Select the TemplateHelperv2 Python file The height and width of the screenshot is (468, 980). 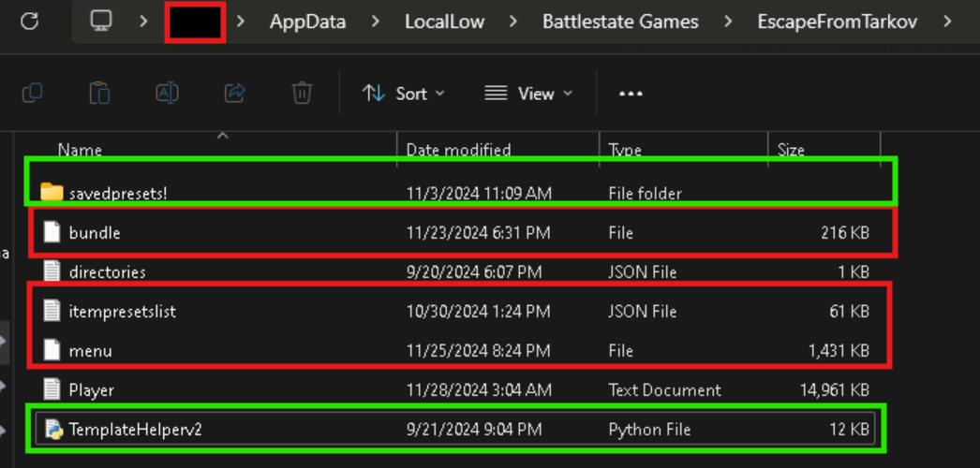(x=135, y=430)
